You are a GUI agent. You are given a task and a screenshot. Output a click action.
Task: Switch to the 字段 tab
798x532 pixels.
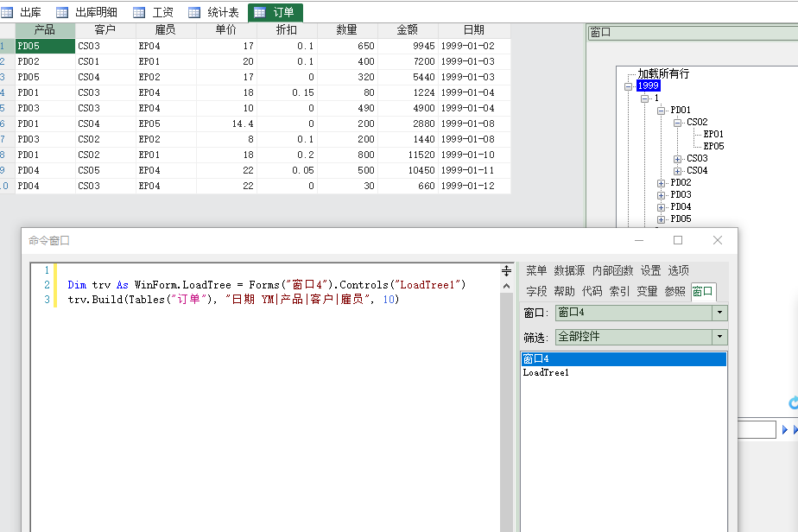pyautogui.click(x=536, y=291)
